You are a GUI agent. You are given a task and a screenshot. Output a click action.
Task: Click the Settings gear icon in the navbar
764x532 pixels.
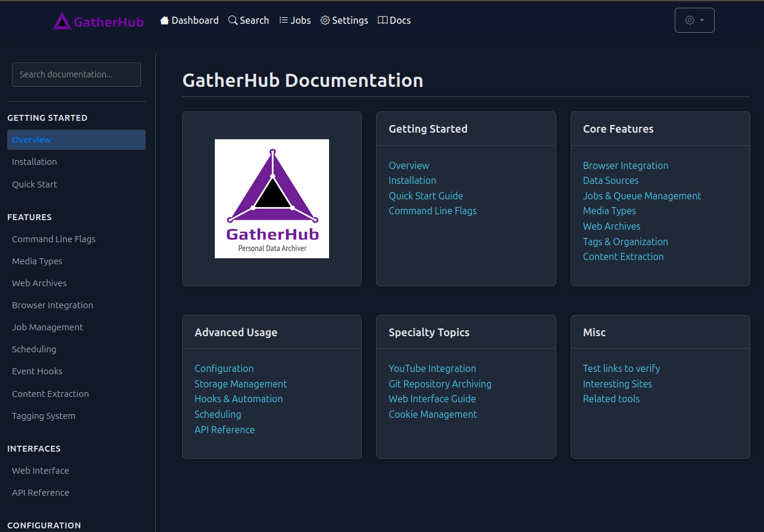coord(325,20)
